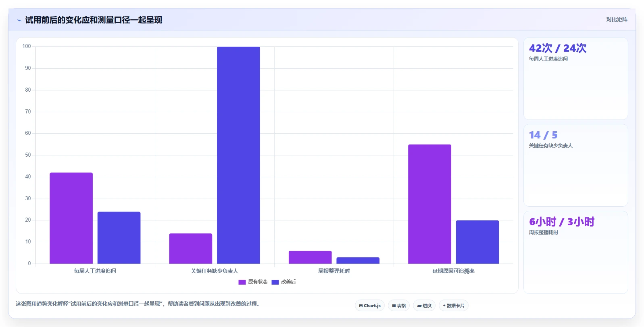Click the purple bar for 每周人工进度追问

click(x=71, y=218)
